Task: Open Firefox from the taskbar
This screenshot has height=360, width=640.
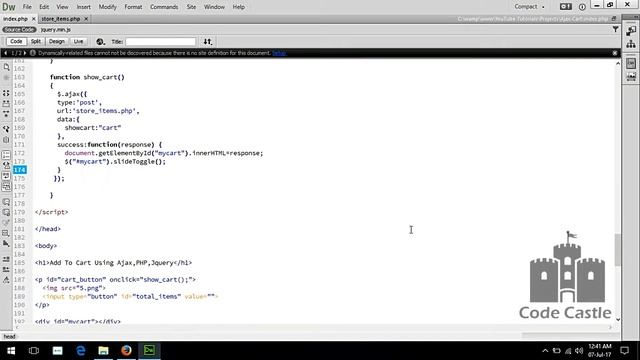Action: (126, 350)
